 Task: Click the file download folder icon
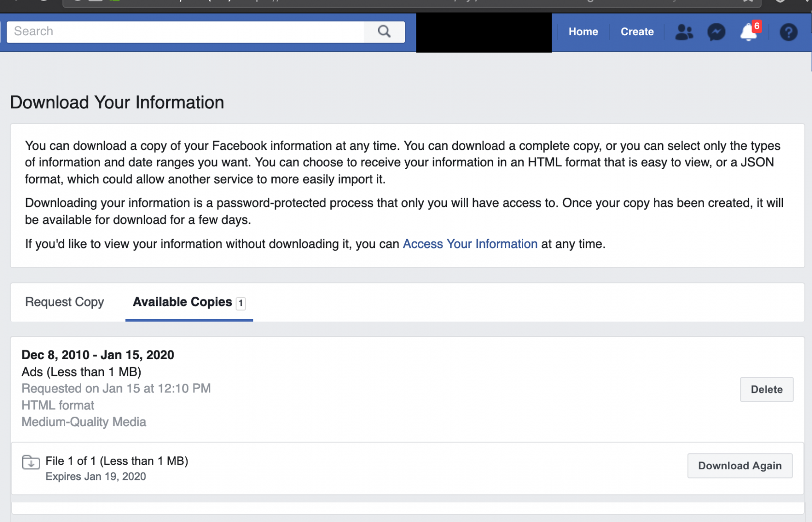[31, 463]
